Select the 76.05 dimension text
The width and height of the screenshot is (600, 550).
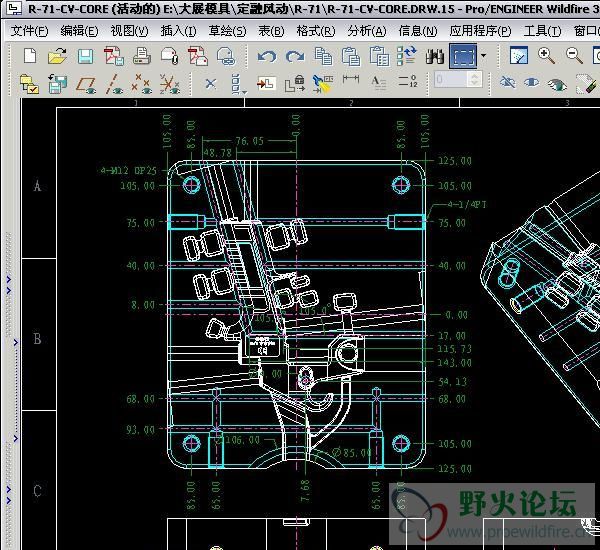249,141
